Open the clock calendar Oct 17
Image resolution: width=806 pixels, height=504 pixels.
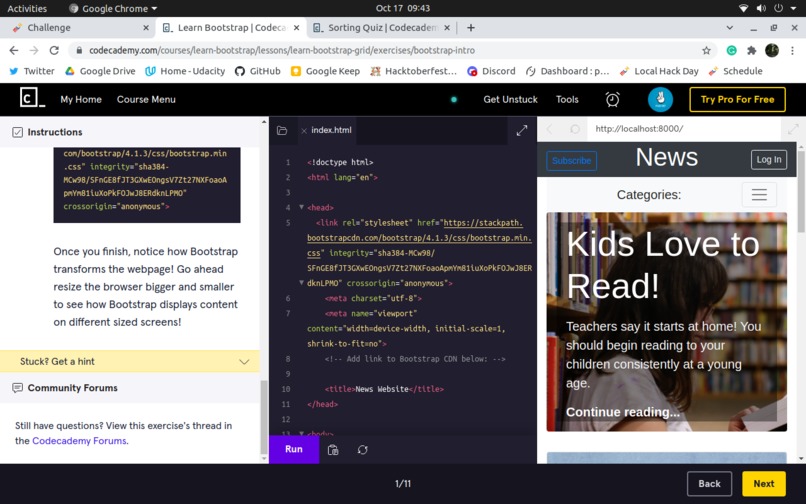pos(402,8)
